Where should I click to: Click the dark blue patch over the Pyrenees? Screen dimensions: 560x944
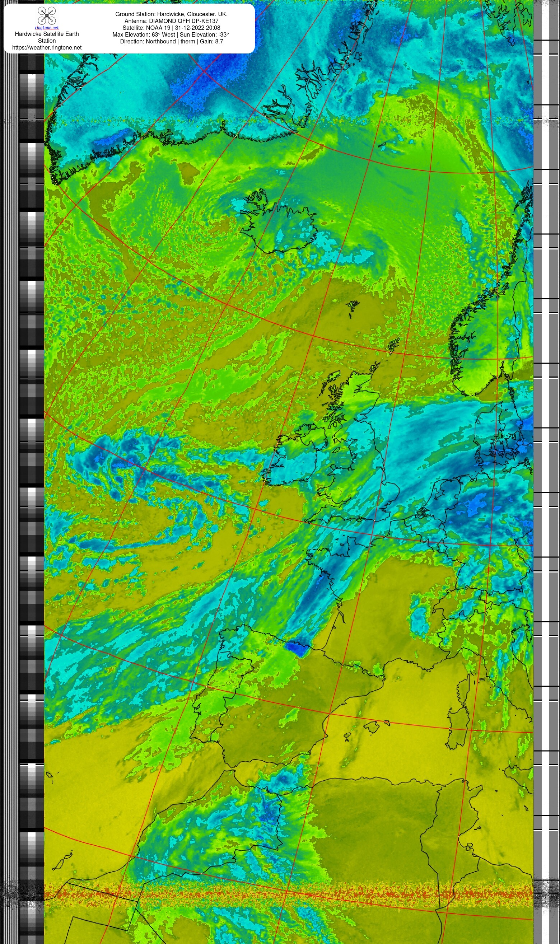coord(296,648)
